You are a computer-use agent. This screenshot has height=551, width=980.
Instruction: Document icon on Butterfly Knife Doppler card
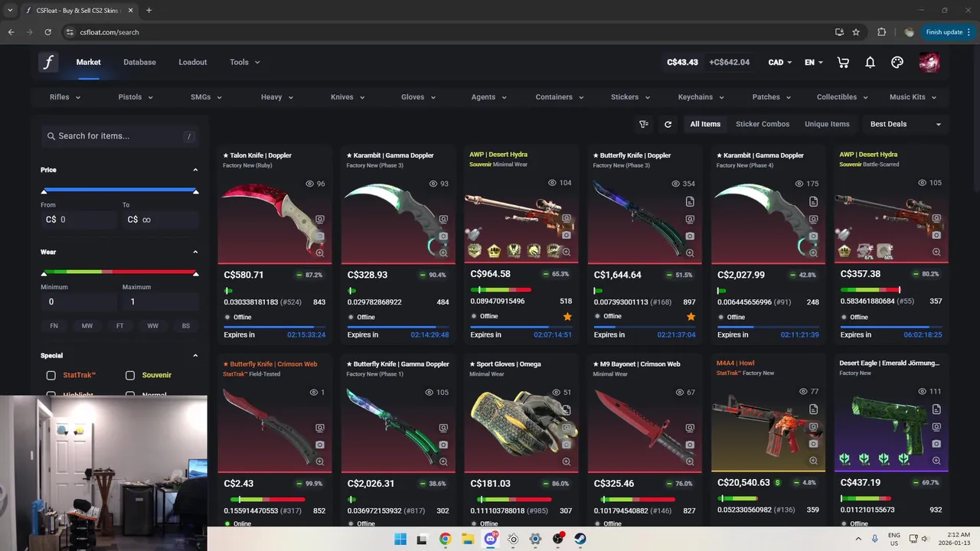(690, 202)
